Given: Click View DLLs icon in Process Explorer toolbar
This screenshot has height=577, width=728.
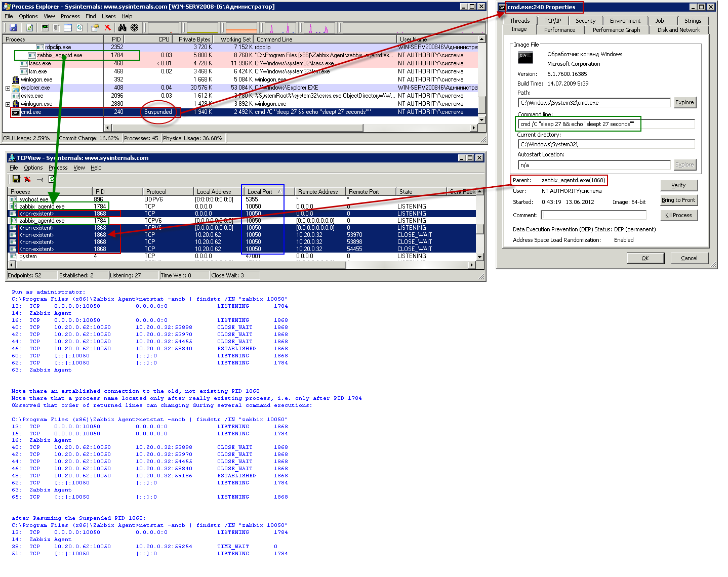Looking at the screenshot, I should click(79, 28).
